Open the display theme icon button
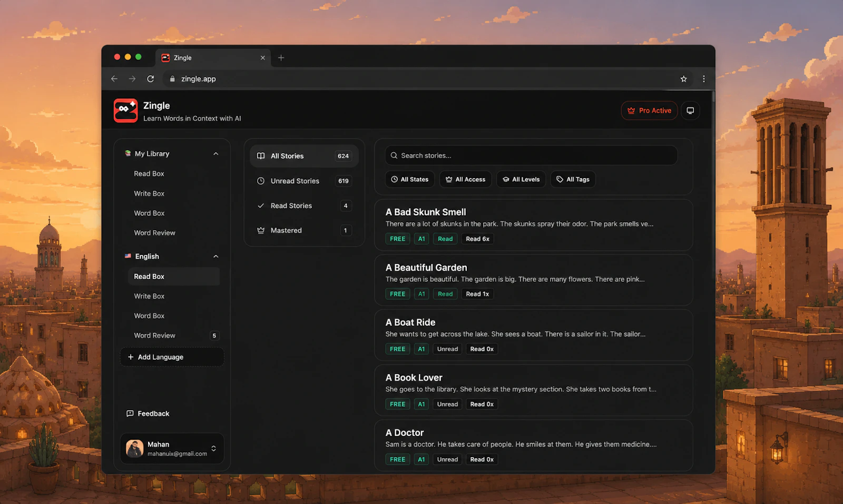Screen dimensions: 843x504 pos(690,111)
